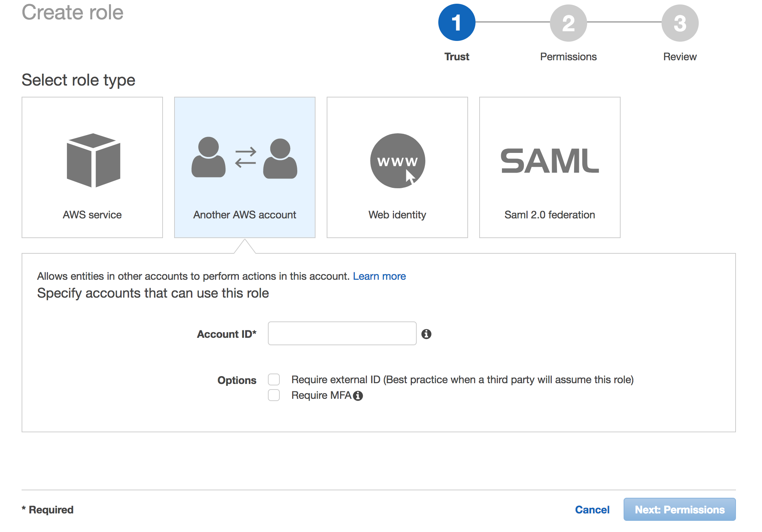Click the 'Another AWS account' label

point(244,215)
